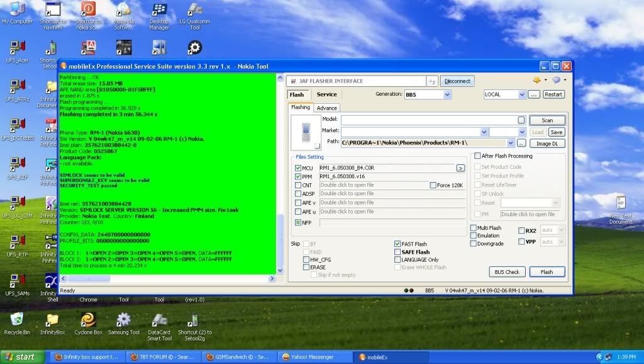Open UFS_SAMs desktop shortcut
Image resolution: width=644 pixels, height=364 pixels.
(x=17, y=285)
